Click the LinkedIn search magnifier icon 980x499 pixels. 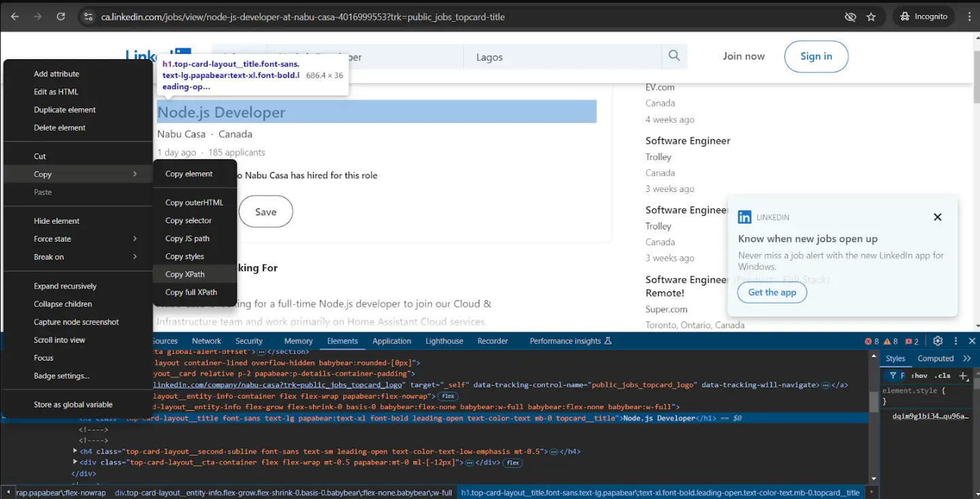click(x=674, y=57)
